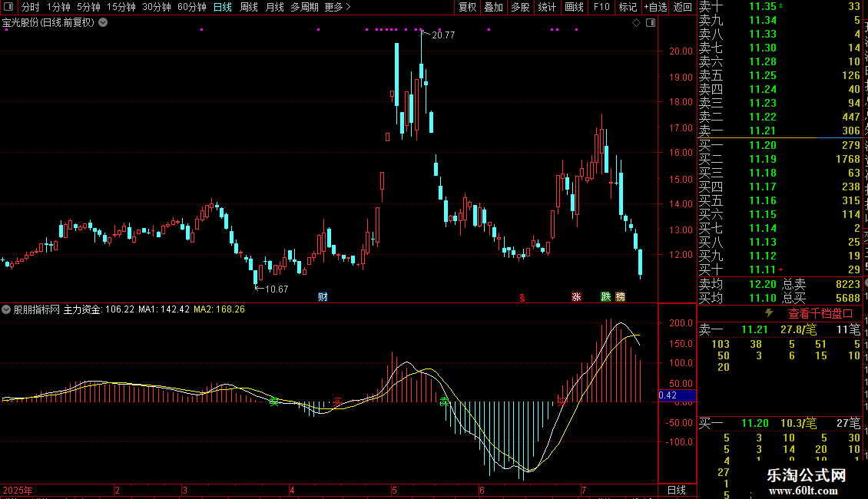The width and height of the screenshot is (868, 499).
Task: Switch to the 5分钟 period
Action: coord(88,7)
